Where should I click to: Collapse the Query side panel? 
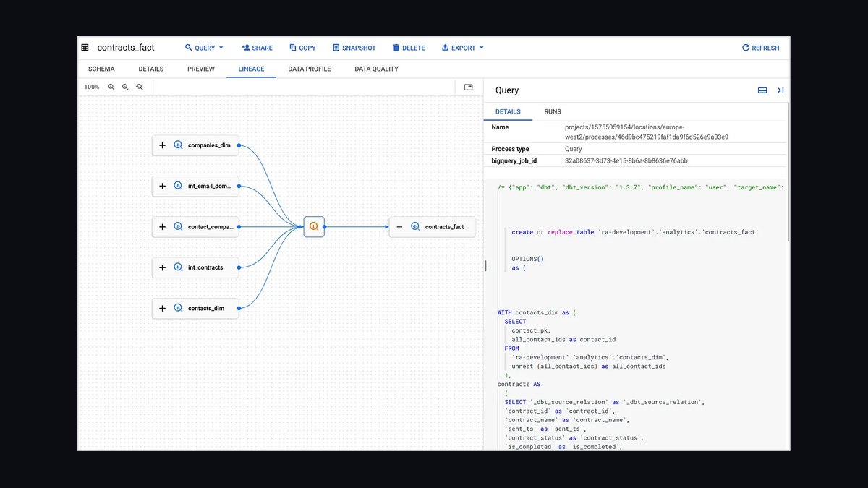coord(780,90)
